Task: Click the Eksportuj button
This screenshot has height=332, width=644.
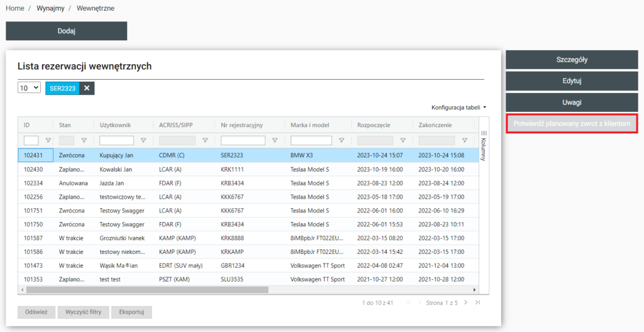Action: pos(131,312)
